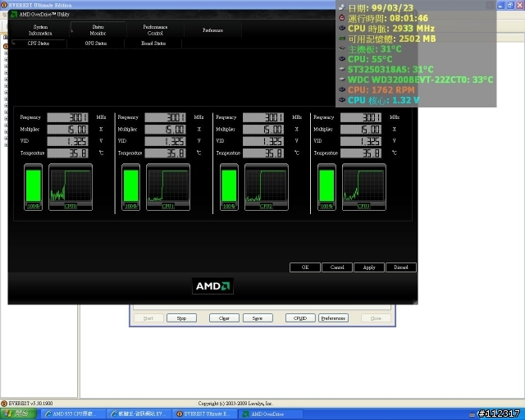525x420 pixels.
Task: Click the first core Temperature value 35.8
Action: tap(67, 153)
